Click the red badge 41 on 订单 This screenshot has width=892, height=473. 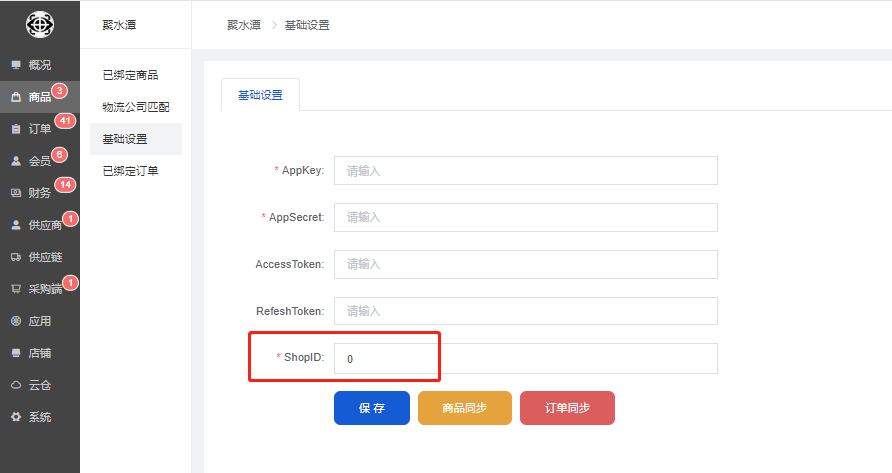tap(65, 121)
